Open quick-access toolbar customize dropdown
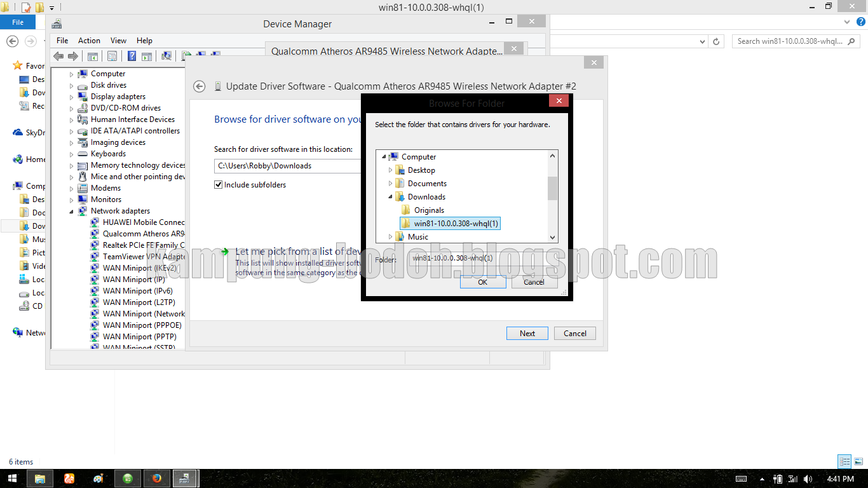Image resolution: width=868 pixels, height=488 pixels. point(52,8)
